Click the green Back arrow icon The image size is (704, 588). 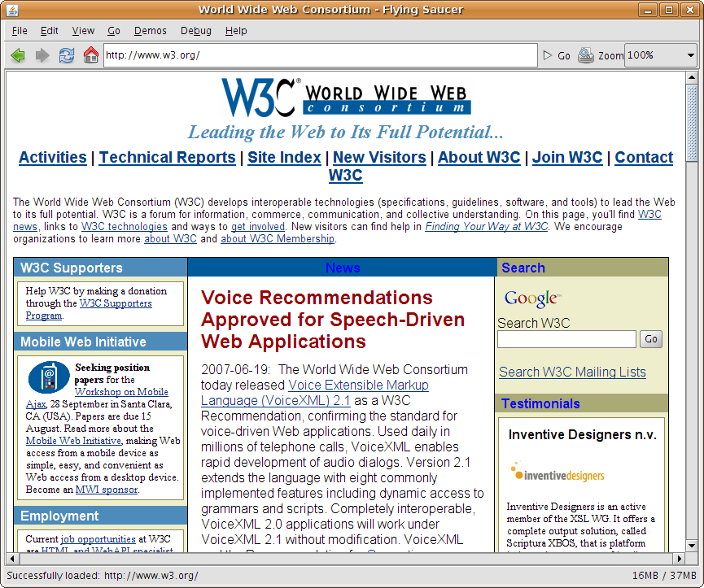pos(18,55)
